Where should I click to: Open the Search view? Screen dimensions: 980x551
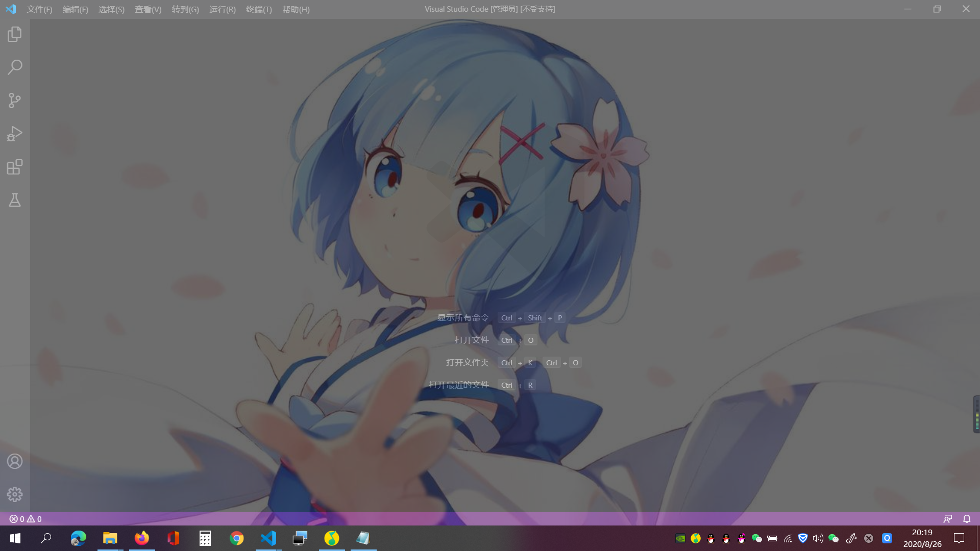pyautogui.click(x=15, y=67)
